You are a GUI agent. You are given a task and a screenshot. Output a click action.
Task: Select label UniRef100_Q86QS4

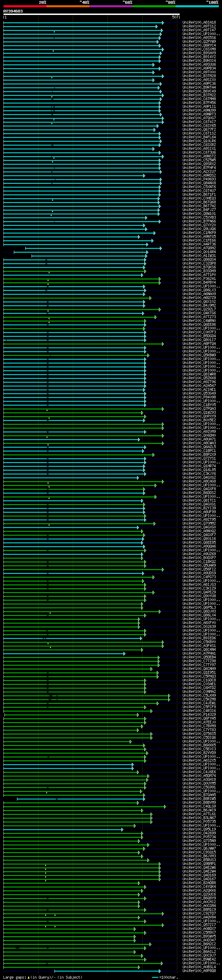click(x=199, y=259)
